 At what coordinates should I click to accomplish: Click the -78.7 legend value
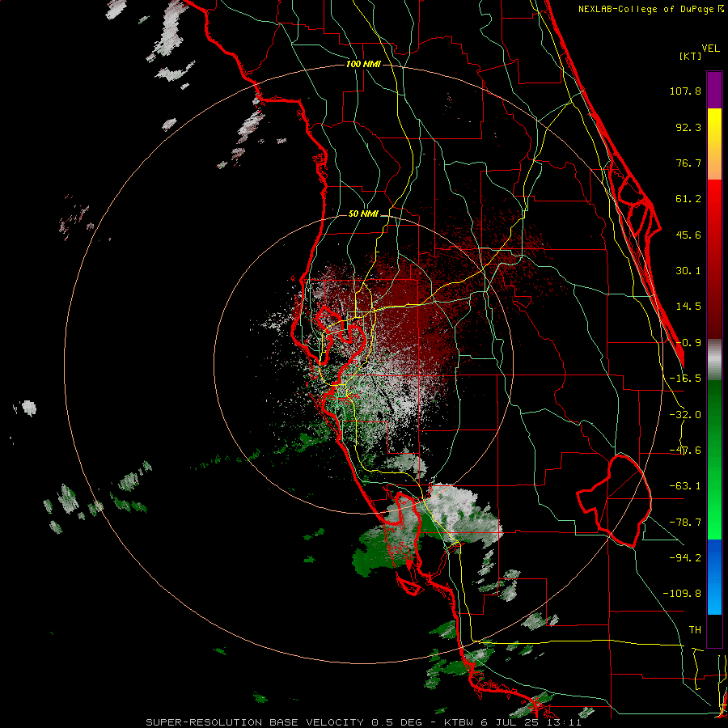[x=685, y=523]
